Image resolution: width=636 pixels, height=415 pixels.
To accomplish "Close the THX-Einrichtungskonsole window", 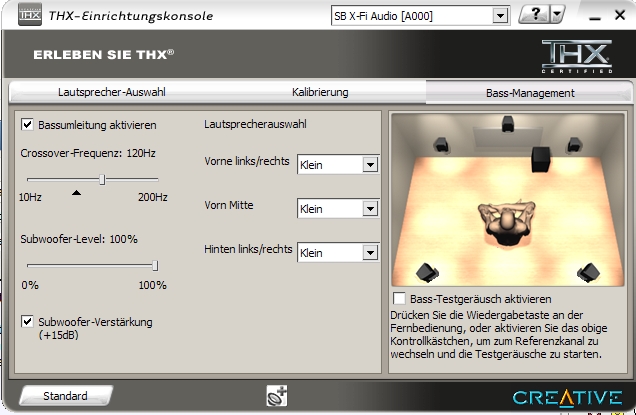I will coord(619,15).
